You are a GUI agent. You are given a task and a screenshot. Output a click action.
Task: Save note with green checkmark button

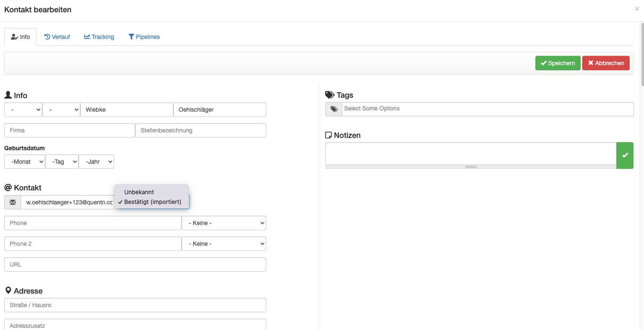click(625, 155)
